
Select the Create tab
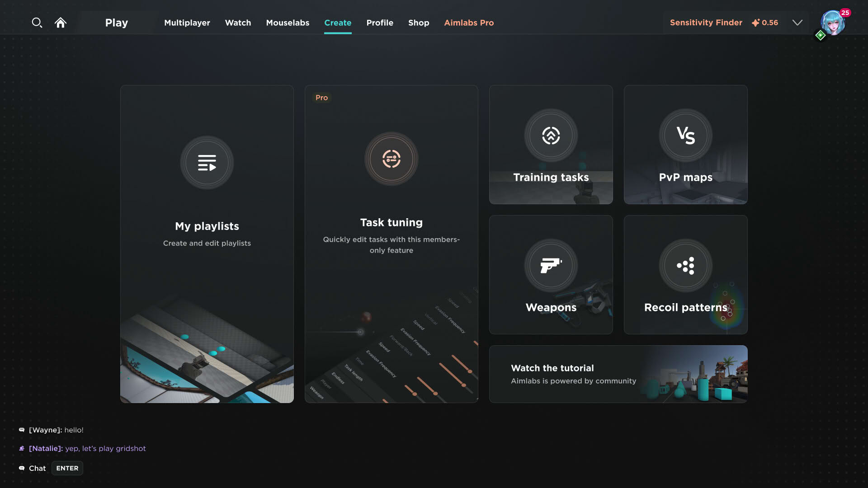[338, 23]
